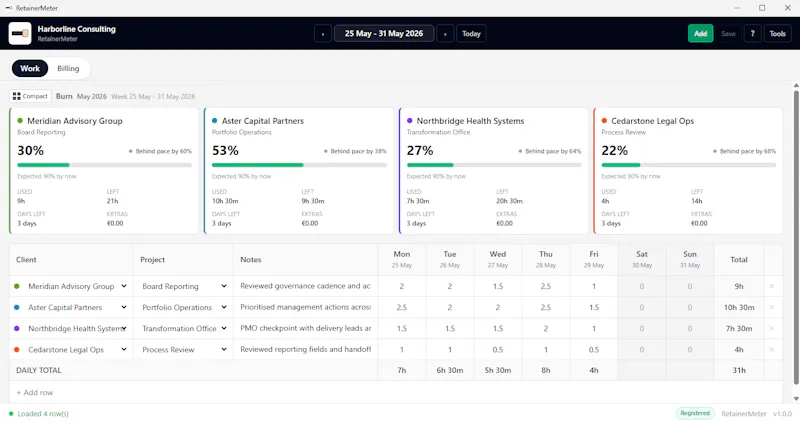Viewport: 800px width, 423px height.
Task: Click Cedarstone 22% progress bar
Action: (x=689, y=165)
